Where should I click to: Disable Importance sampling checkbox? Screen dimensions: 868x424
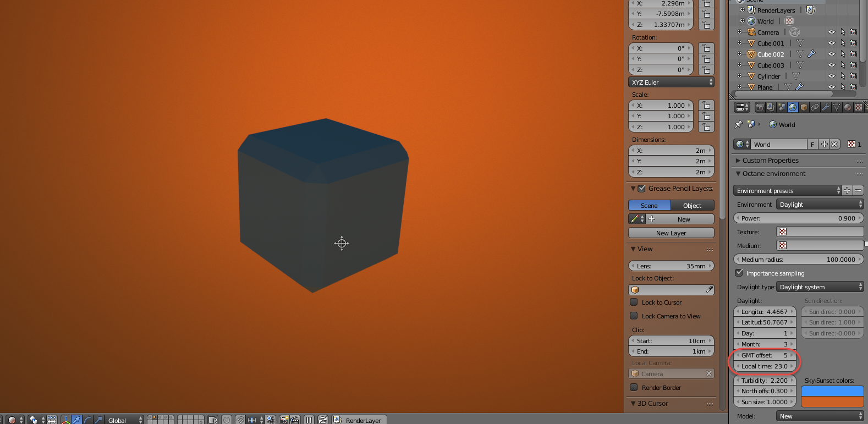tap(739, 273)
